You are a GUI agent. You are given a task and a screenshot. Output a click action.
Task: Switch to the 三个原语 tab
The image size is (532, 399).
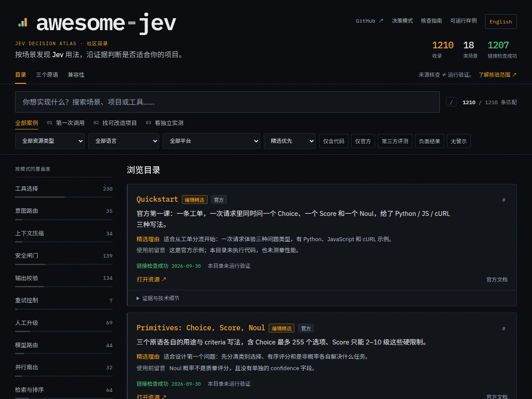coord(47,75)
